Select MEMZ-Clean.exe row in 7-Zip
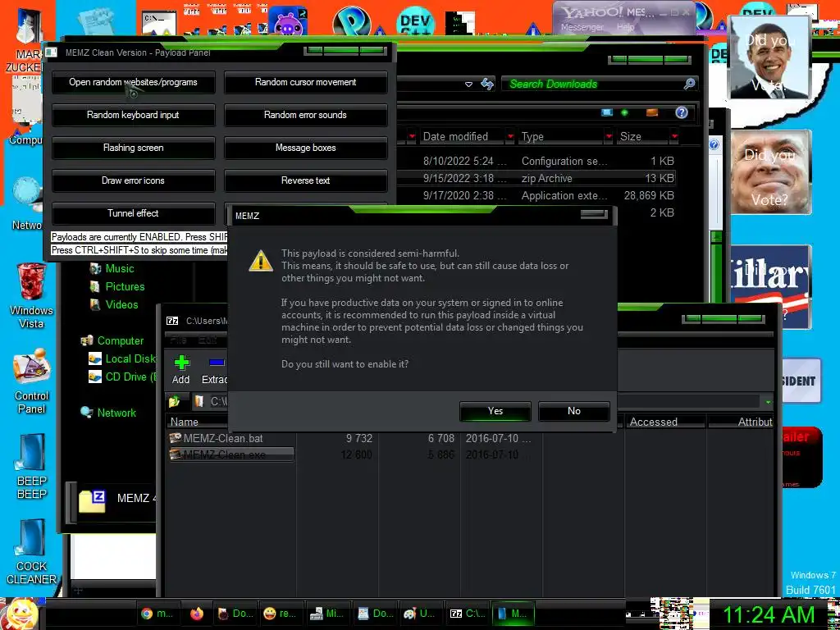Image resolution: width=840 pixels, height=630 pixels. click(x=231, y=454)
